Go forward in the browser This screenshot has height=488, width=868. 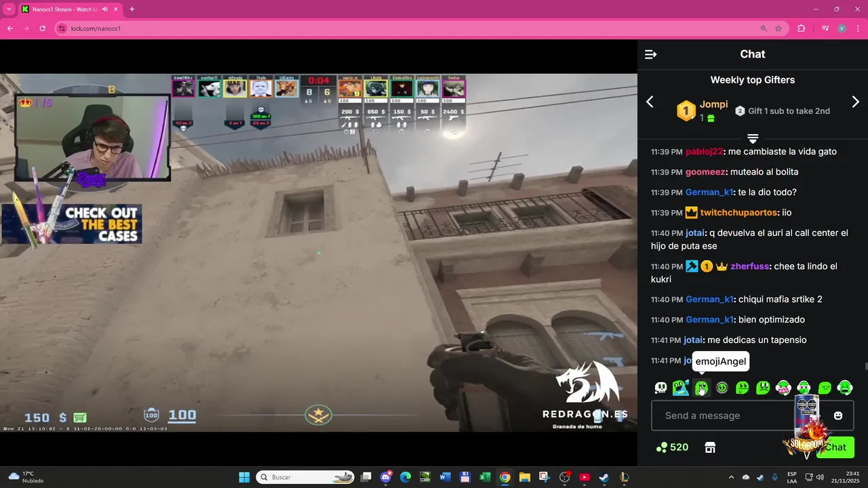tap(26, 28)
